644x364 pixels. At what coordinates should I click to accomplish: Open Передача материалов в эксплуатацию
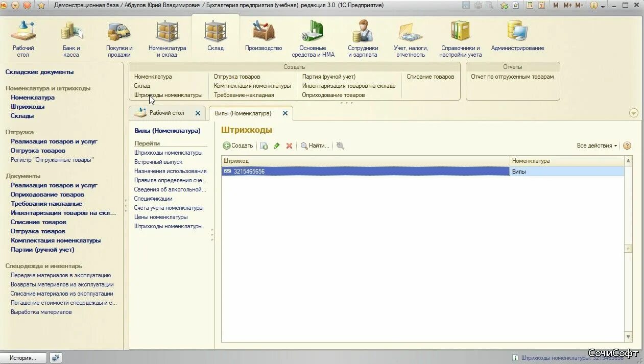pos(61,275)
